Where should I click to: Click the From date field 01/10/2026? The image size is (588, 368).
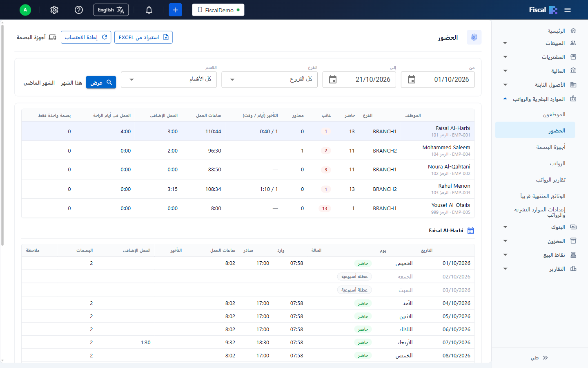pos(438,79)
